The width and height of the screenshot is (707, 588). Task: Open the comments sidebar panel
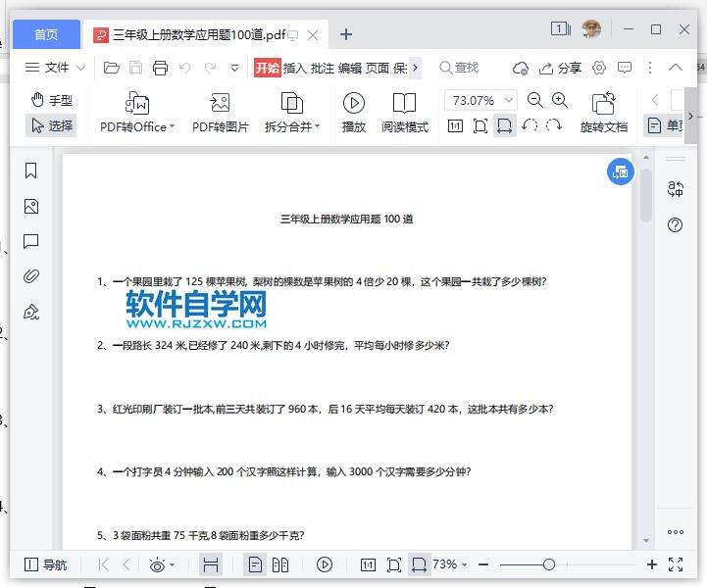tap(31, 242)
